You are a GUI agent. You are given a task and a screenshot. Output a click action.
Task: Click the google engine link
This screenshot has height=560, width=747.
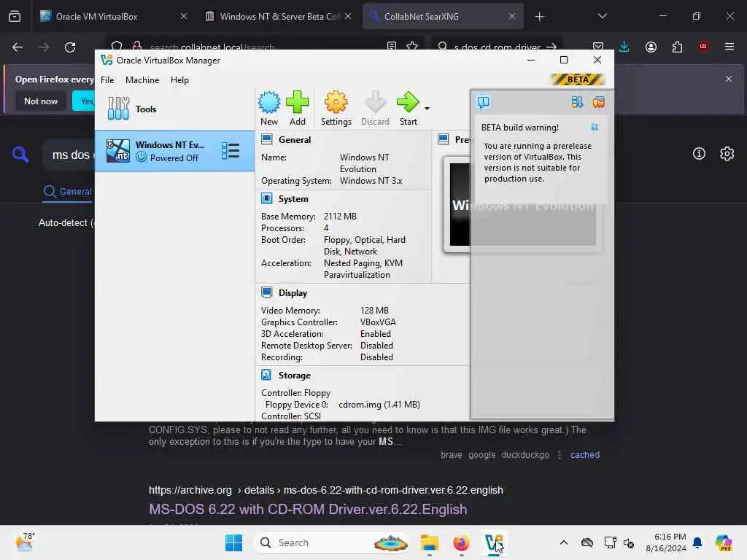pyautogui.click(x=481, y=455)
